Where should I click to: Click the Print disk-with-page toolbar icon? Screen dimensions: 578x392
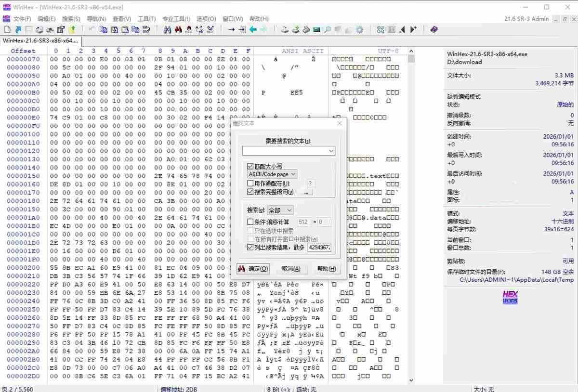coord(39,29)
